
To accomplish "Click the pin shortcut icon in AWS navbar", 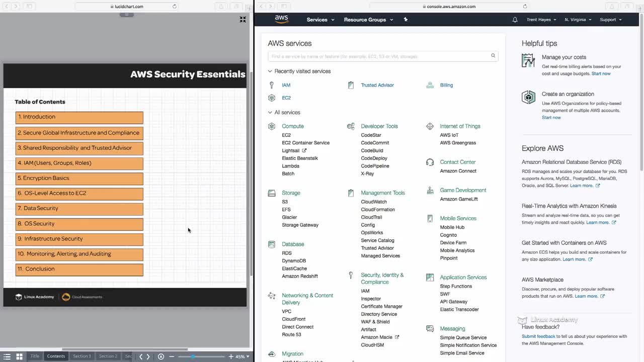I will click(406, 20).
